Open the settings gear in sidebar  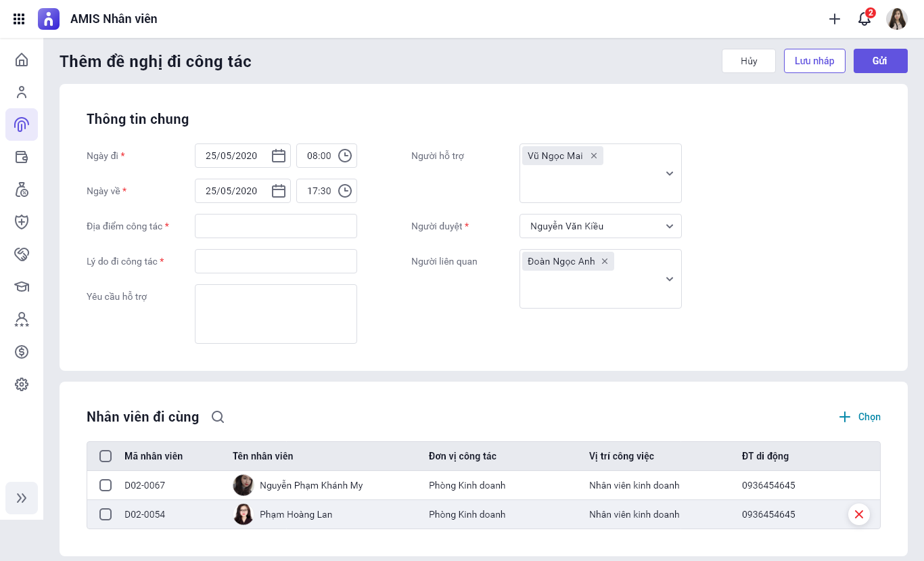pos(22,384)
